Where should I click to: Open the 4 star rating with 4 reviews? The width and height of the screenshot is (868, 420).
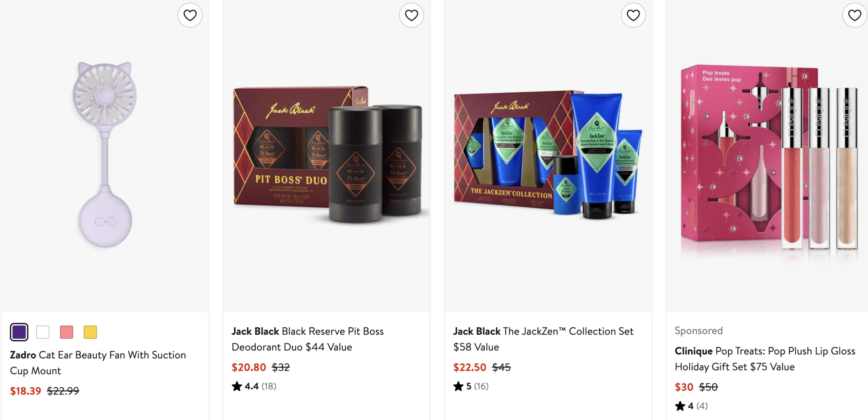(x=691, y=406)
